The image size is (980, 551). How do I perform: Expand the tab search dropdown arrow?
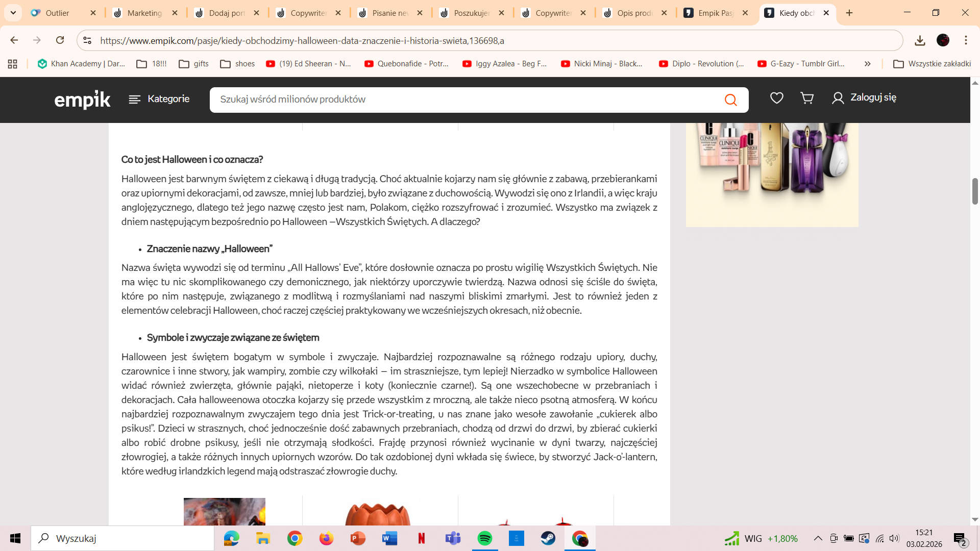(x=13, y=13)
